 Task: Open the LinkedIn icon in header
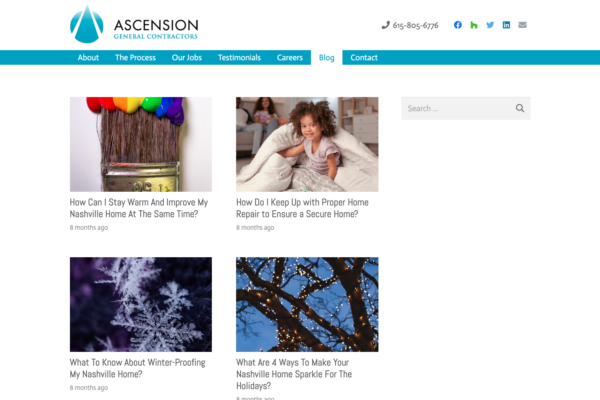[506, 25]
